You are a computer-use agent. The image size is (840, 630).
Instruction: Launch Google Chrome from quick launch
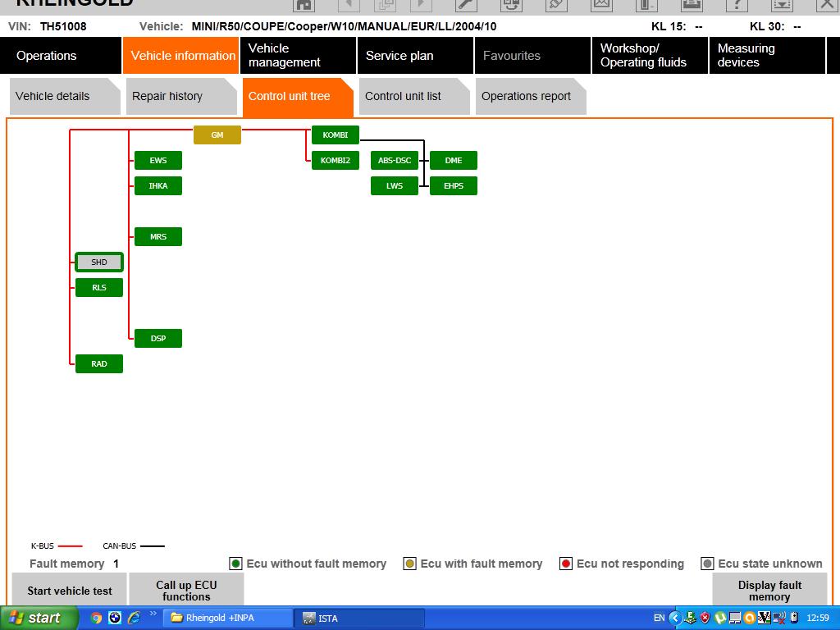coord(96,618)
